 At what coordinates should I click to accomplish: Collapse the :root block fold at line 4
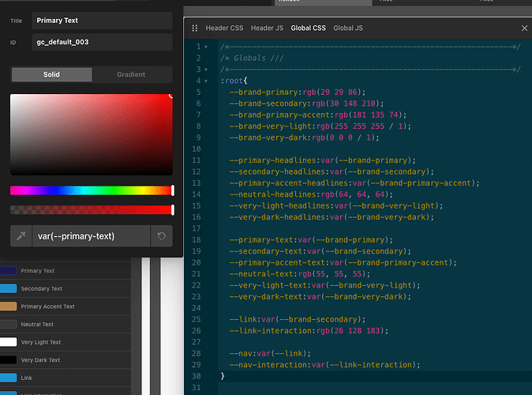pyautogui.click(x=206, y=81)
